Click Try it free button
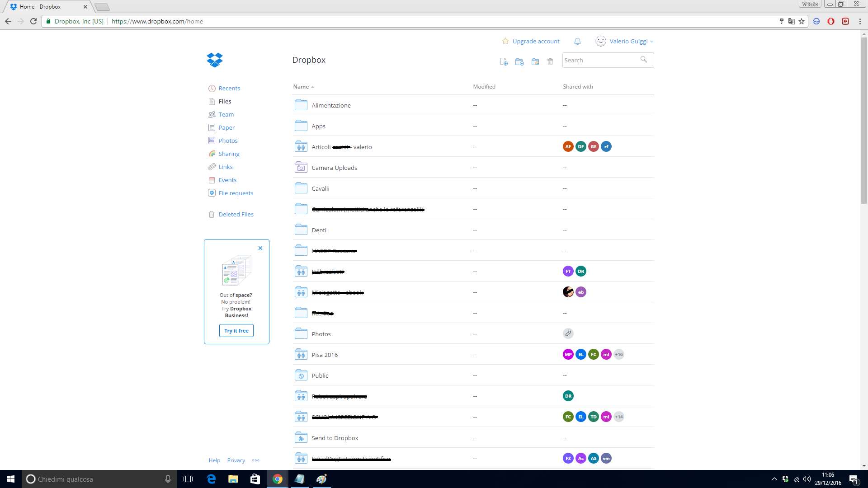The image size is (868, 488). tap(236, 330)
